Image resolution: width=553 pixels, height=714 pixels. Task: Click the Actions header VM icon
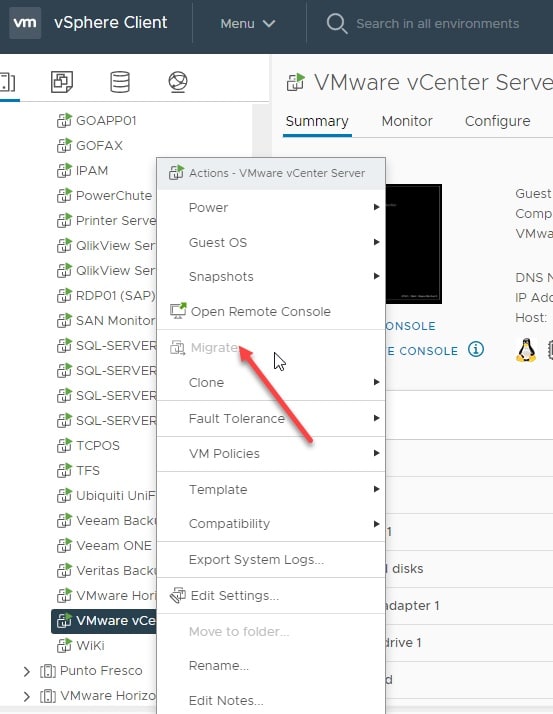pos(176,173)
